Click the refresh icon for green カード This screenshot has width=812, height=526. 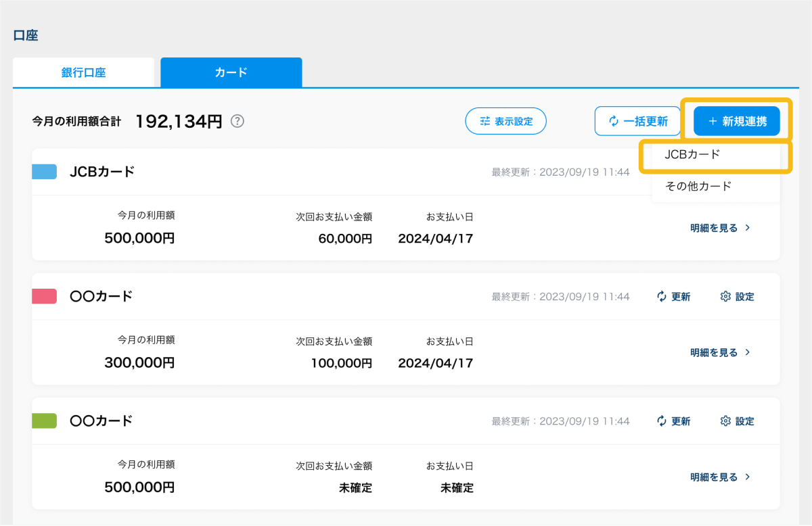pos(662,421)
